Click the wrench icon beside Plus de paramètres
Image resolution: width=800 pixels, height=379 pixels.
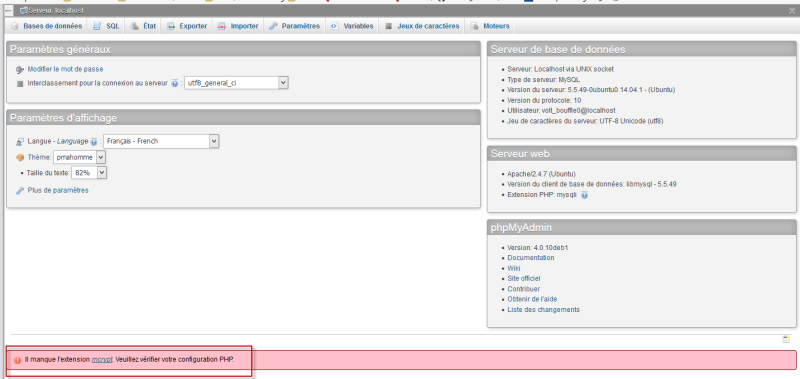point(20,190)
